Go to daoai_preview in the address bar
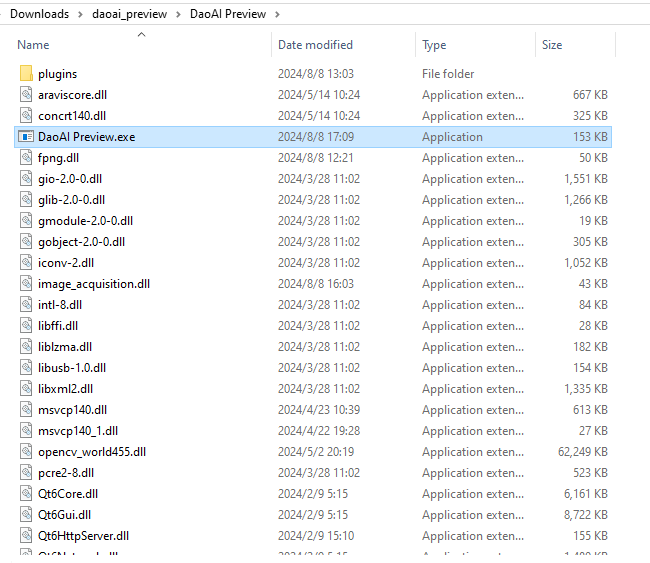The height and width of the screenshot is (563, 650). pyautogui.click(x=129, y=14)
